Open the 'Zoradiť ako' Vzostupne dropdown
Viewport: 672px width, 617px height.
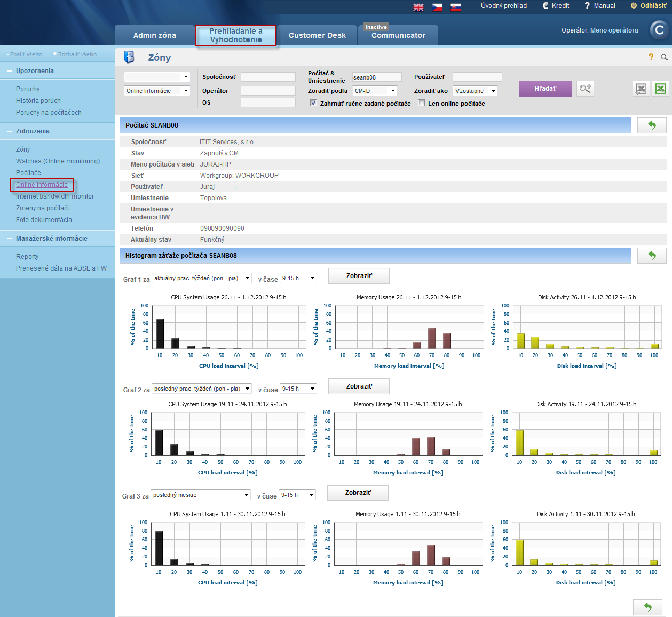tap(475, 91)
